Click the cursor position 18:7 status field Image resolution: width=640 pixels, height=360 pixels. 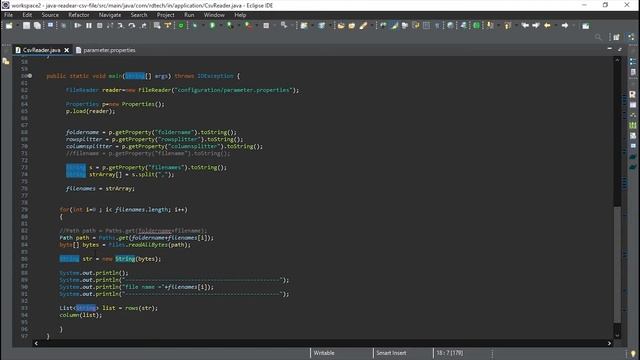coord(449,353)
